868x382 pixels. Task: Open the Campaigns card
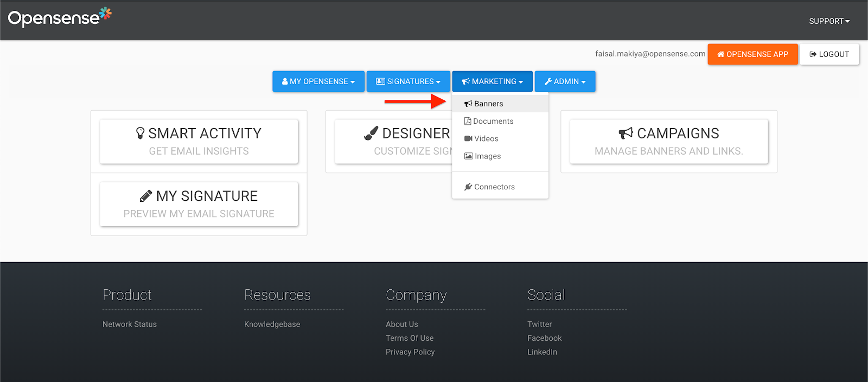pos(669,142)
